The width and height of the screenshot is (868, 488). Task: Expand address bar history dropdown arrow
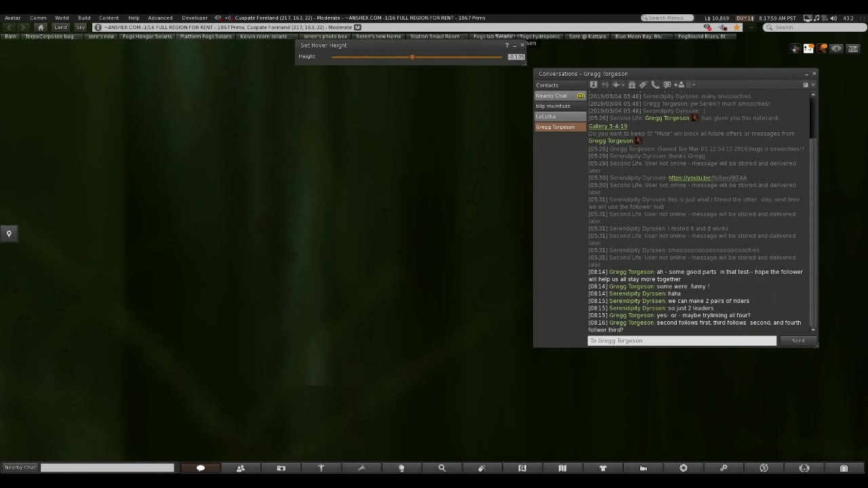tap(751, 27)
